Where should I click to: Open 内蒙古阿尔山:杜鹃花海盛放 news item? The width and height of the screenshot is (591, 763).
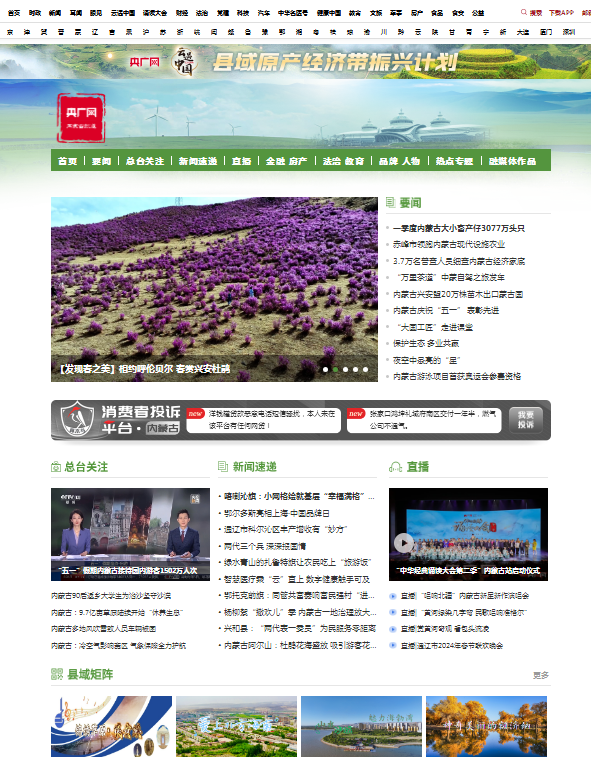(300, 646)
